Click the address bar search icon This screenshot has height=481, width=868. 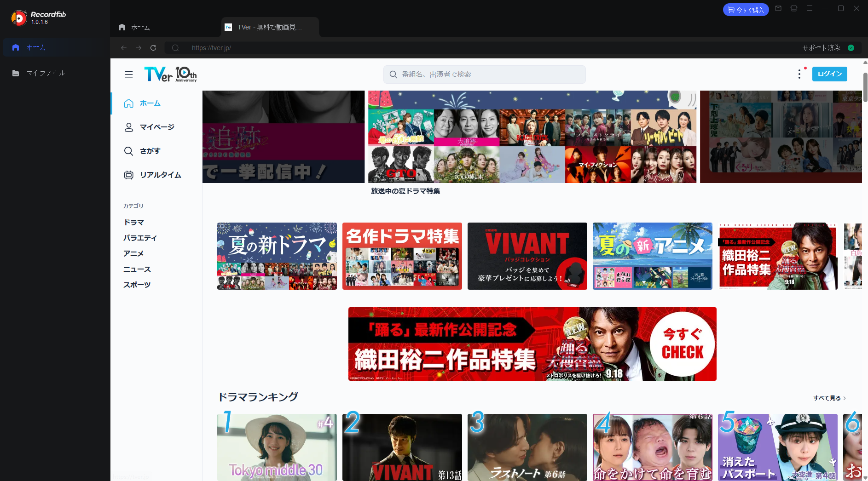[x=175, y=48]
